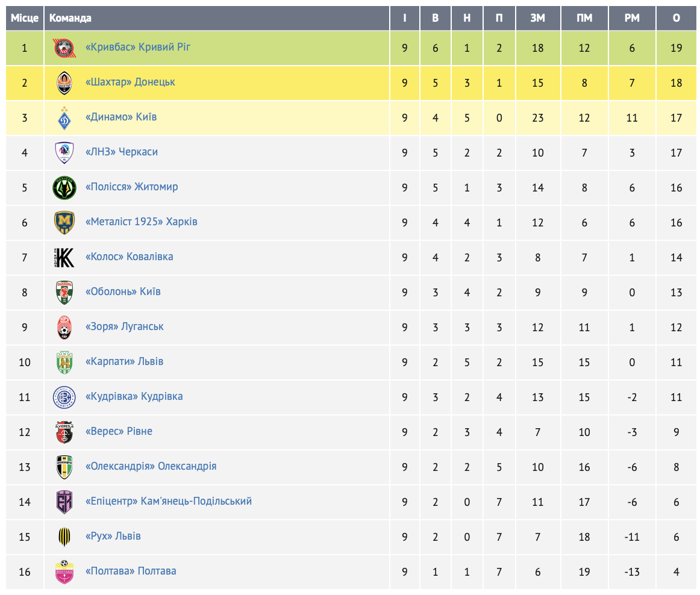Click the «О» points column header
700x595 pixels.
tap(677, 18)
